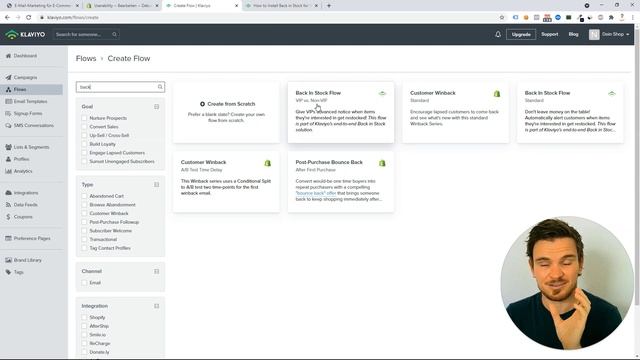Image resolution: width=640 pixels, height=360 pixels.
Task: Check the Convert Sales goal
Action: coord(84,127)
